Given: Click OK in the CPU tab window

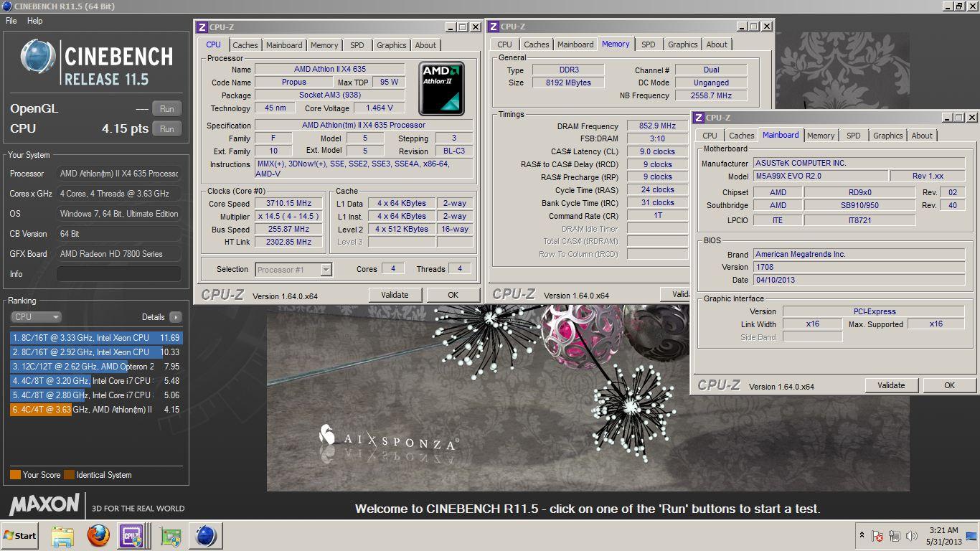Looking at the screenshot, I should (453, 295).
